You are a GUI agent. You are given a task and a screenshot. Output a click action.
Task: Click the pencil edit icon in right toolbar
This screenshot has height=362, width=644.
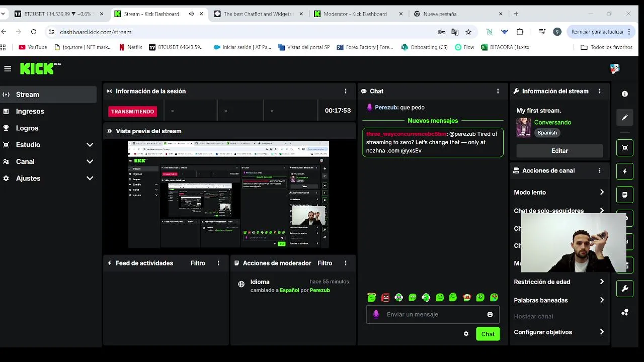point(624,117)
